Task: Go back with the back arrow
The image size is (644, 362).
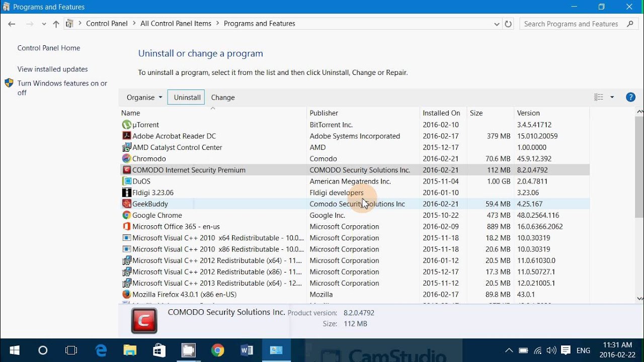Action: pyautogui.click(x=12, y=24)
